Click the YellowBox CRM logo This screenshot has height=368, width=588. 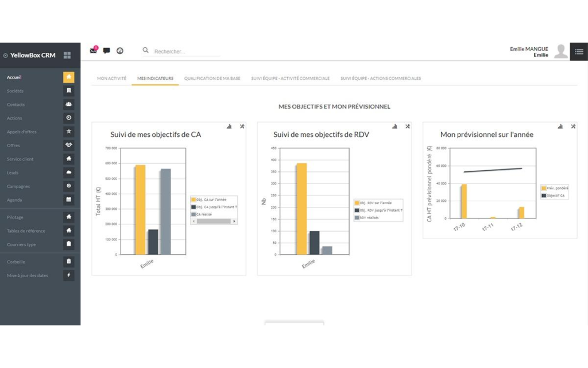point(29,55)
